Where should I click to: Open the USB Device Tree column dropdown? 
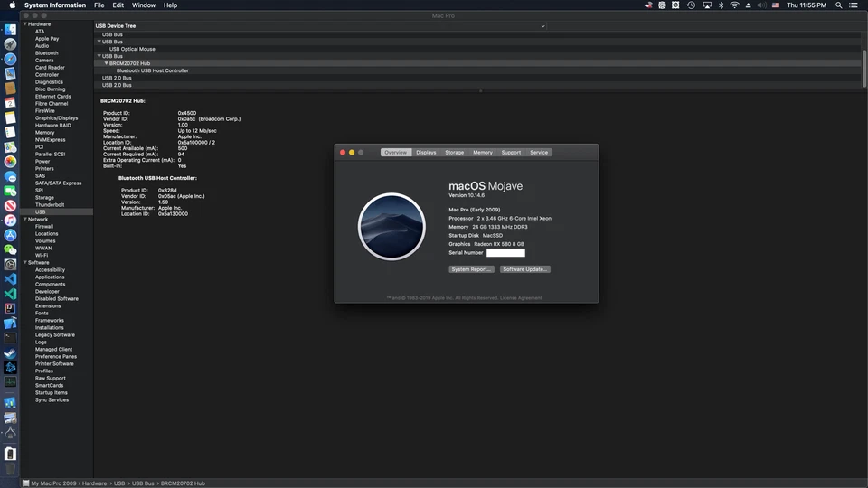coord(542,26)
